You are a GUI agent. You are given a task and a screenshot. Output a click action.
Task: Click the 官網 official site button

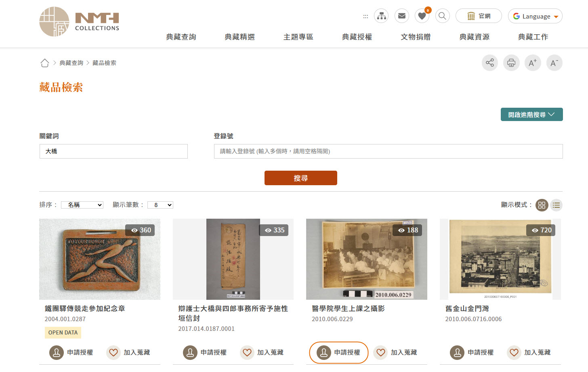pos(479,16)
